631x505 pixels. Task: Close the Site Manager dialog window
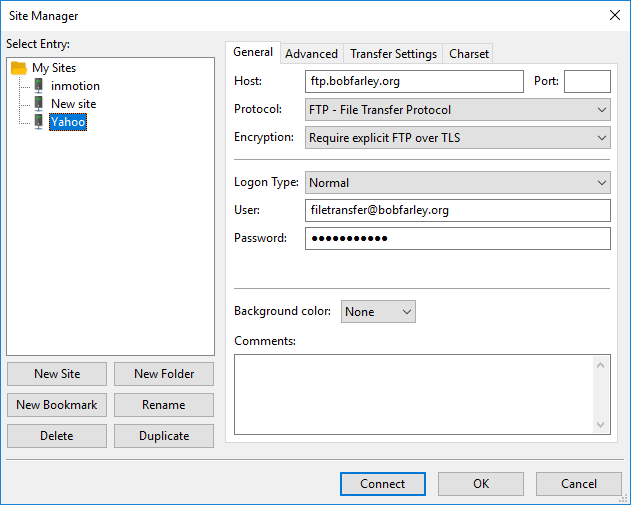pyautogui.click(x=613, y=15)
